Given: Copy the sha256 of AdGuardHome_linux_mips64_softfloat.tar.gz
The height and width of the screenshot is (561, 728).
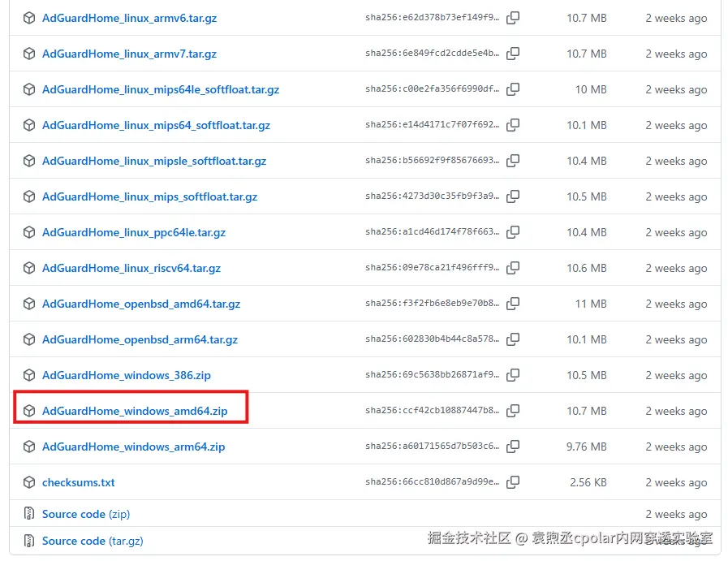Looking at the screenshot, I should click(x=513, y=125).
